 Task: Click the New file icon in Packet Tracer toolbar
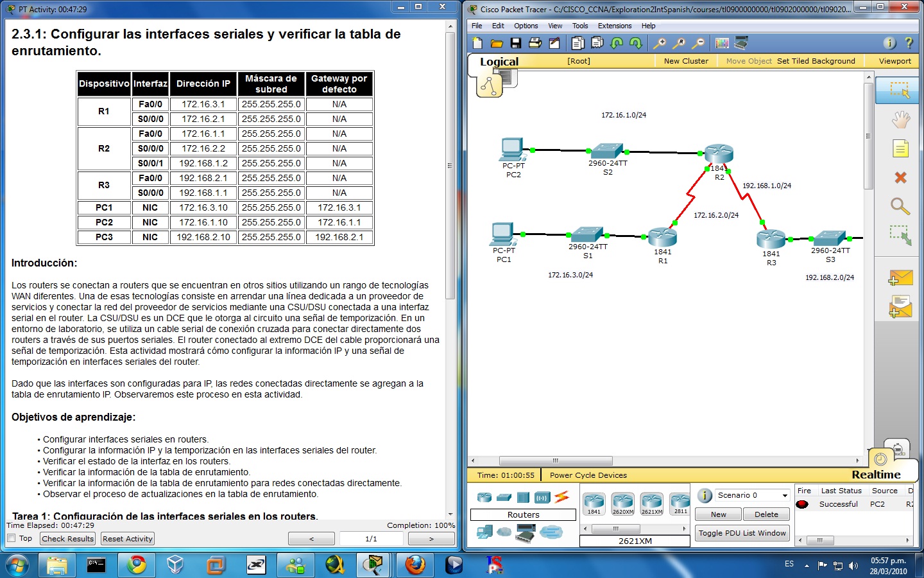click(477, 43)
